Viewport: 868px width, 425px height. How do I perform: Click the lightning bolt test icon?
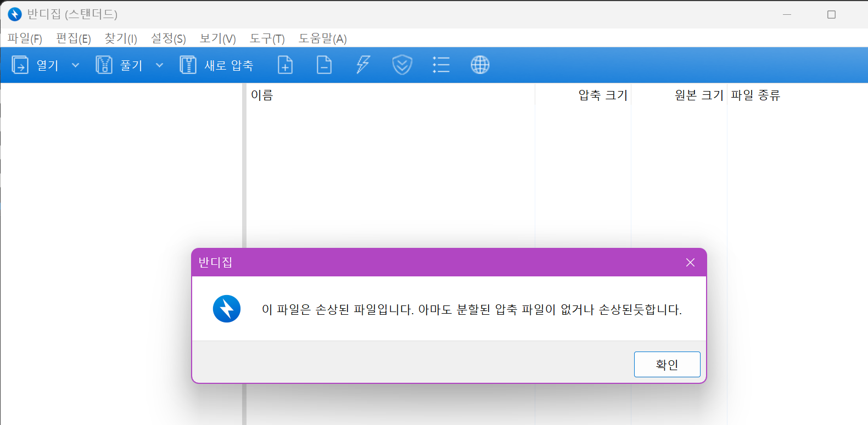[363, 65]
